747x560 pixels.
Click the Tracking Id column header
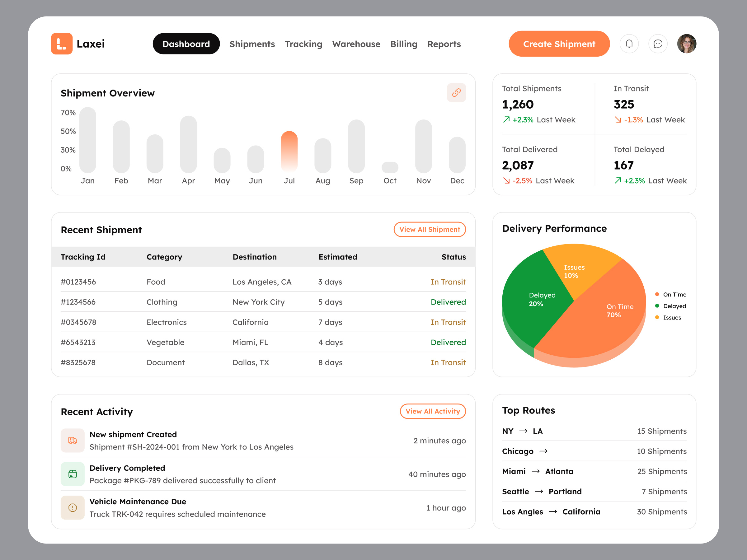pos(83,257)
